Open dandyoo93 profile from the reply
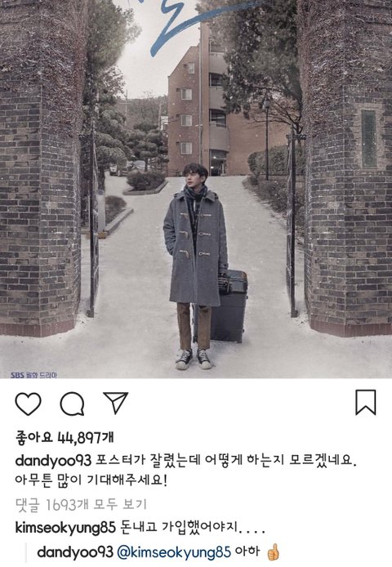 tap(75, 552)
